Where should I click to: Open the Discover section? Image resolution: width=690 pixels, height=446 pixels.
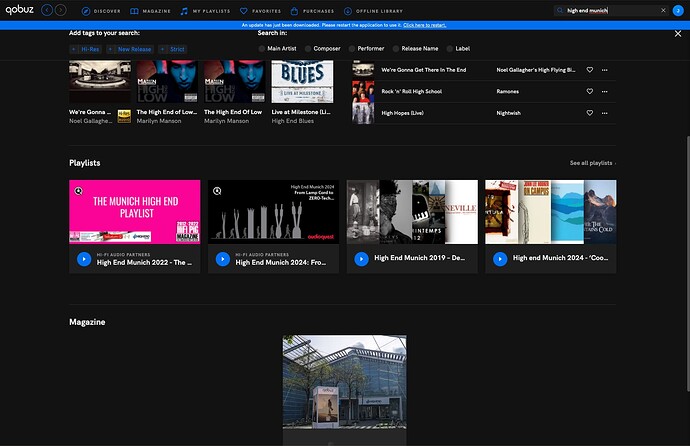(x=101, y=11)
